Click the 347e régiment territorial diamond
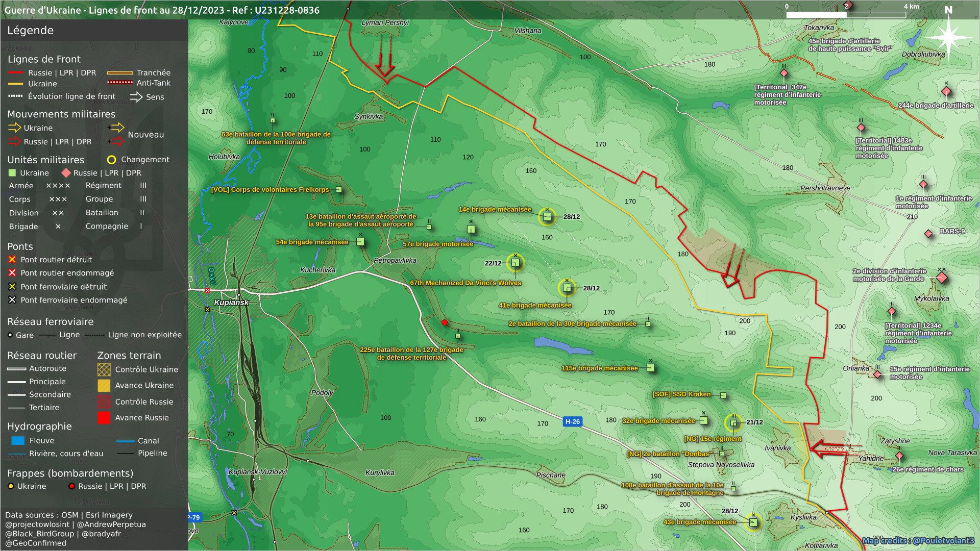Image resolution: width=980 pixels, height=551 pixels. point(784,73)
